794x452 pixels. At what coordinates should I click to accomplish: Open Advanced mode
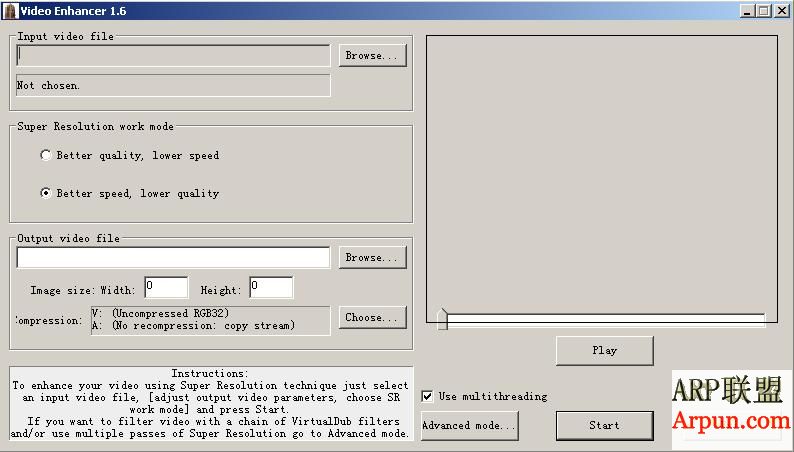[x=469, y=425]
